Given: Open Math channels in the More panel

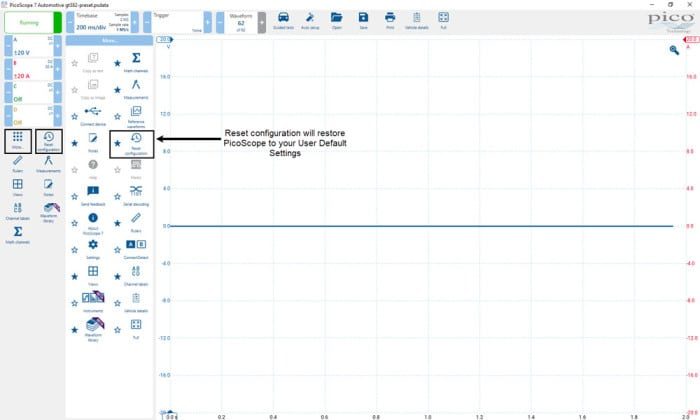Looking at the screenshot, I should 136,62.
